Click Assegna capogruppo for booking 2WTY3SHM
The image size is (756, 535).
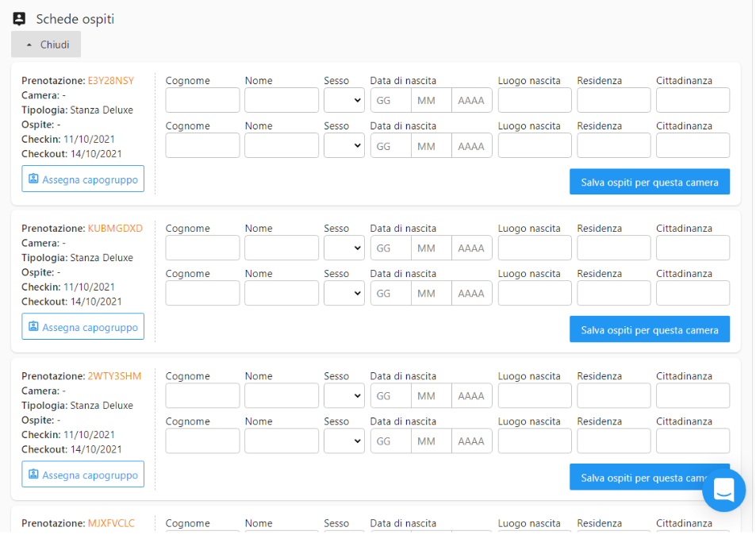pyautogui.click(x=83, y=475)
